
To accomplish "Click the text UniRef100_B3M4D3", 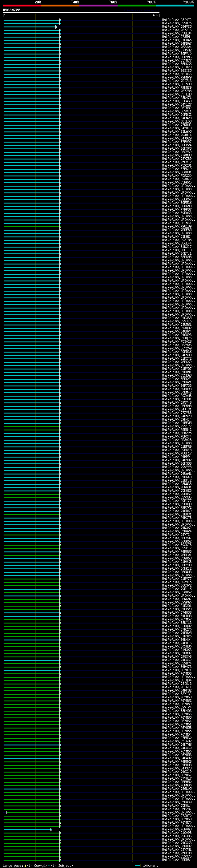I will 177,711.
